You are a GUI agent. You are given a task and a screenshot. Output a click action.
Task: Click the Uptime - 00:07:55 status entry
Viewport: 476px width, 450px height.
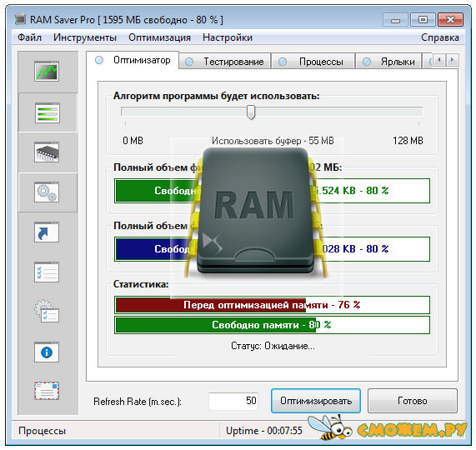click(x=264, y=431)
